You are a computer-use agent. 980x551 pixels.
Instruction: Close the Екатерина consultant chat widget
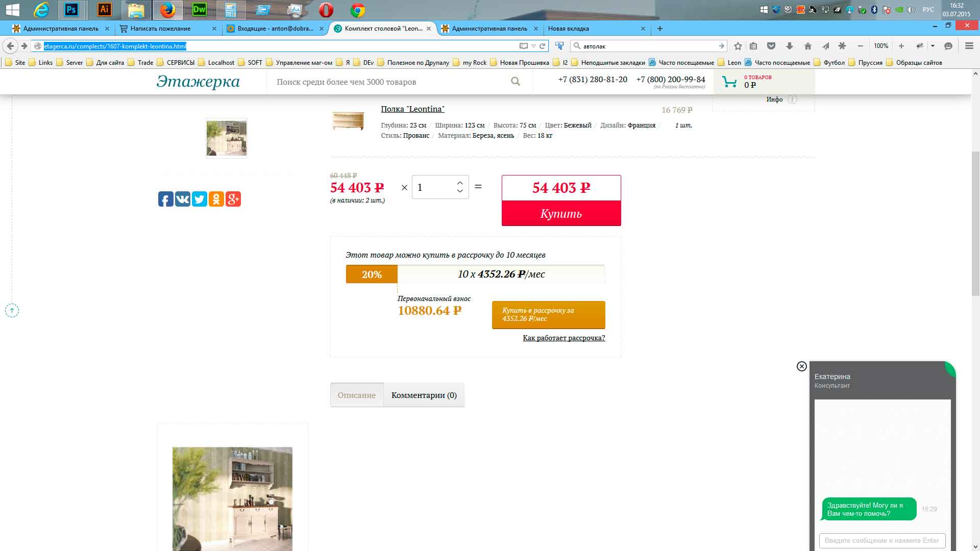pyautogui.click(x=801, y=366)
